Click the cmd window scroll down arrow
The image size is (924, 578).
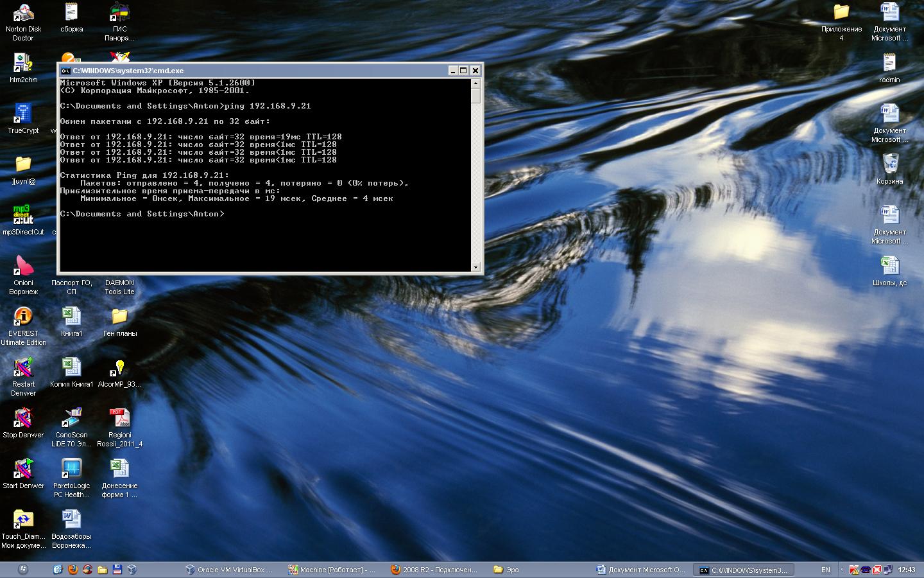point(475,267)
